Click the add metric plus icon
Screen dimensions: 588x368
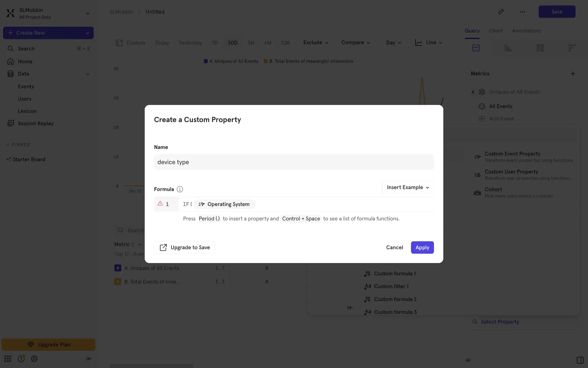(573, 74)
